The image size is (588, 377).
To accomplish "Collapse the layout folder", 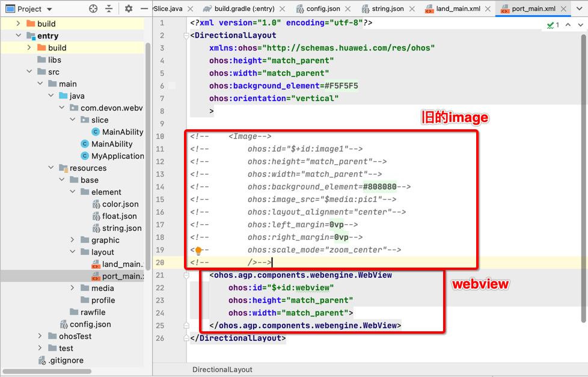I will pos(71,252).
